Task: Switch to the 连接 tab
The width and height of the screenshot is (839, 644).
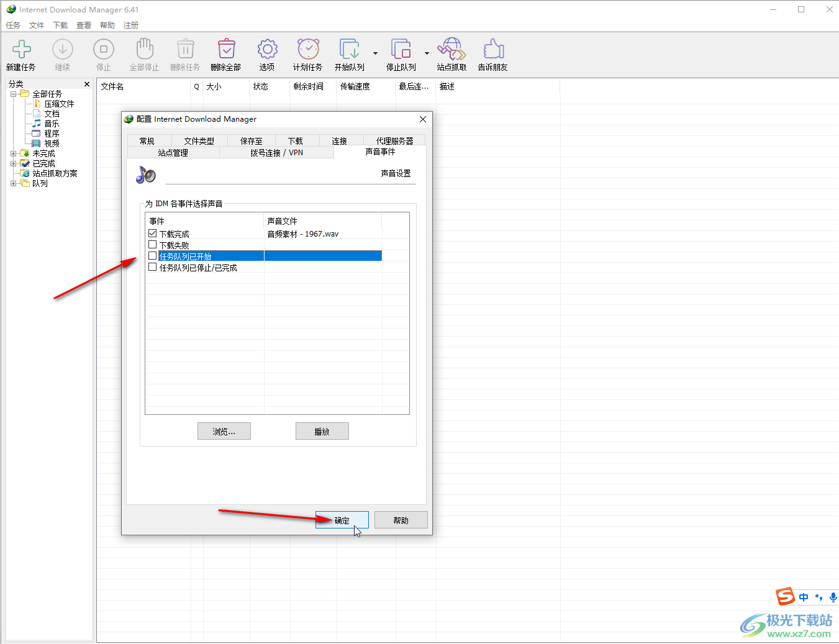Action: coord(340,141)
